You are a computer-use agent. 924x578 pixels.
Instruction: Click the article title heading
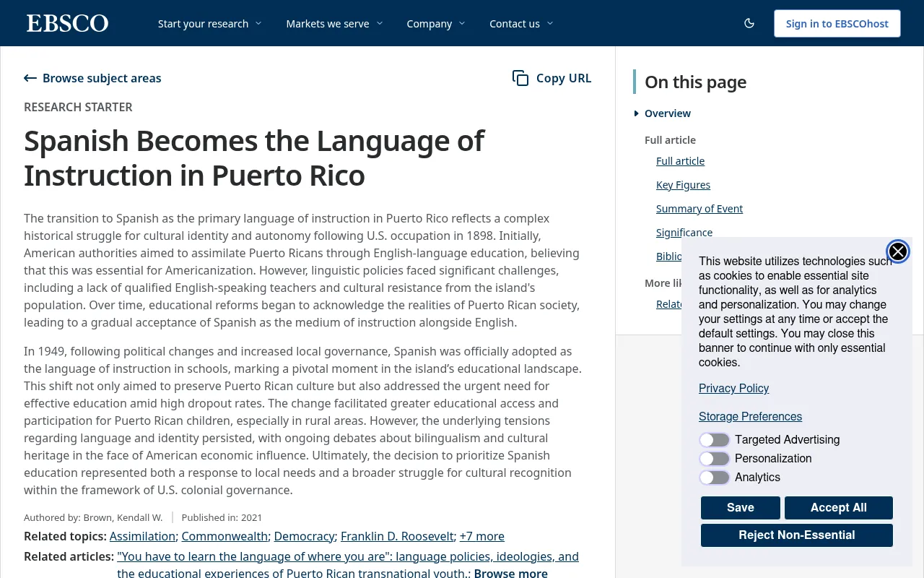coord(254,158)
